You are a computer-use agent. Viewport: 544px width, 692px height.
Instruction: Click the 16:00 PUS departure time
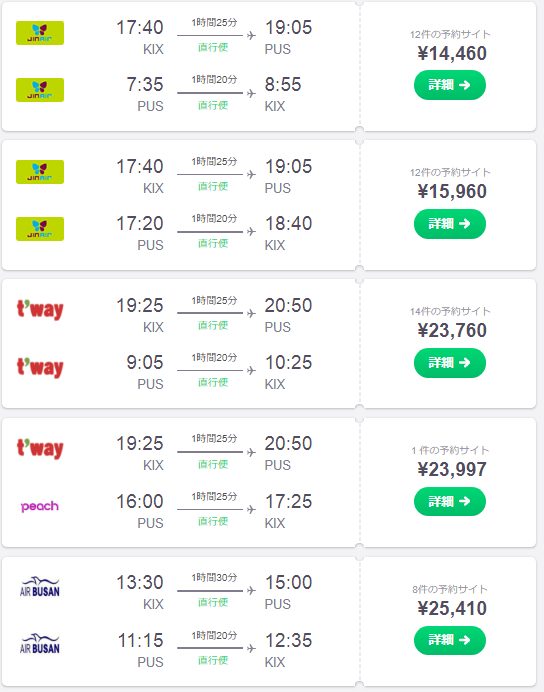[x=140, y=501]
